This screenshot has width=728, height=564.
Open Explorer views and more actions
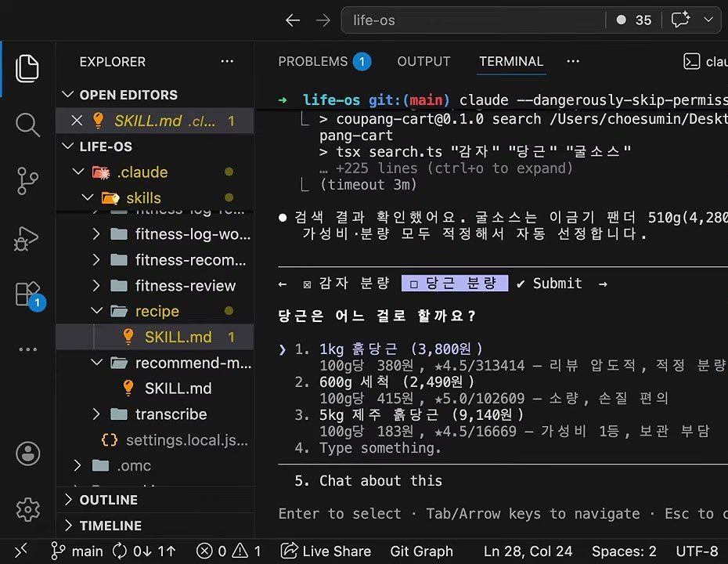227,61
